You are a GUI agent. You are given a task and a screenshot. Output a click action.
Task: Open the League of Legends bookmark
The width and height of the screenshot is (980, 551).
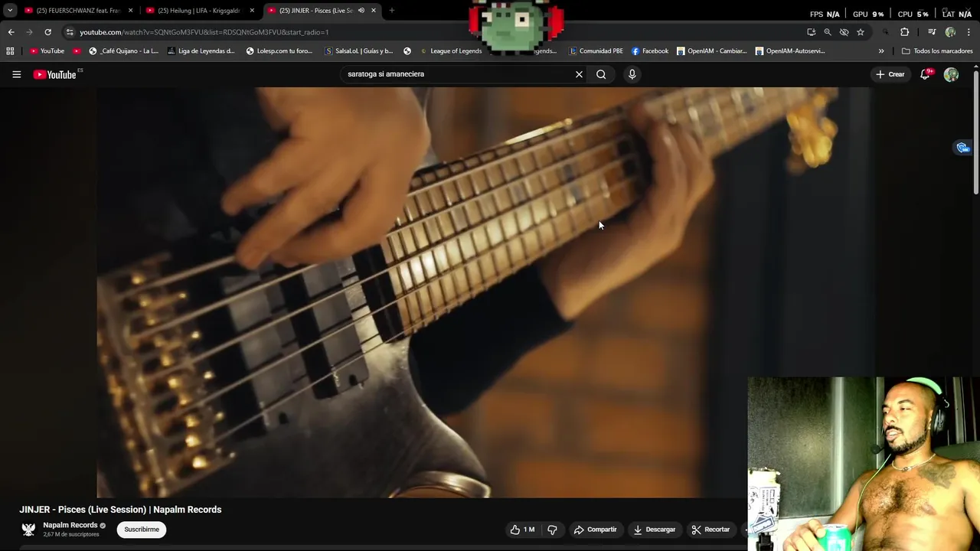click(x=451, y=51)
